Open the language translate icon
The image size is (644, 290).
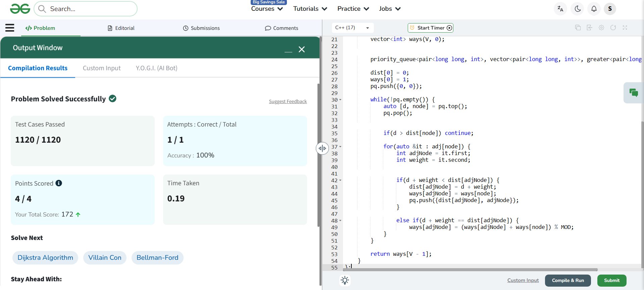click(x=560, y=9)
